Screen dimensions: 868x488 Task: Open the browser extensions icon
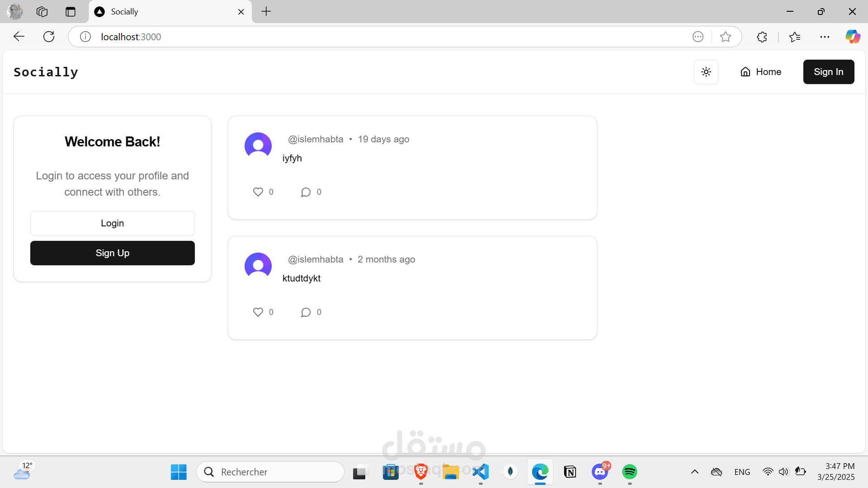[762, 37]
